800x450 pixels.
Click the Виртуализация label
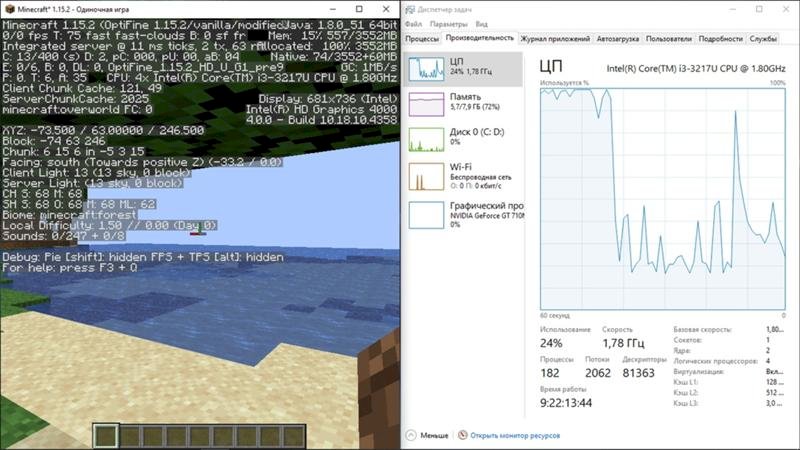coord(698,371)
